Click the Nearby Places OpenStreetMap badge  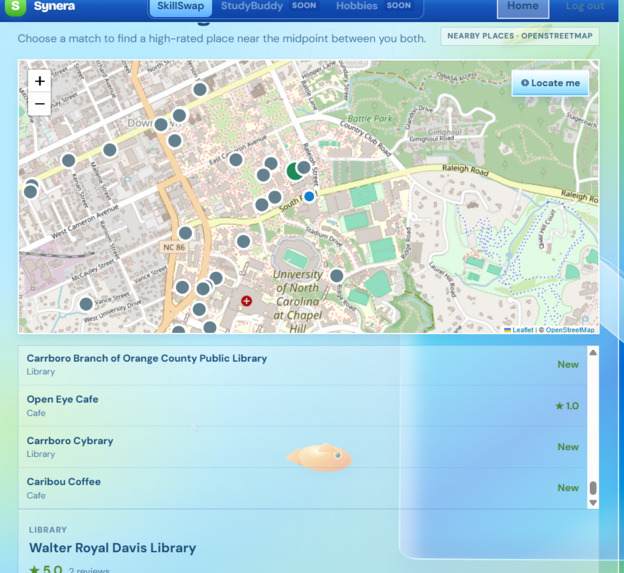tap(520, 36)
